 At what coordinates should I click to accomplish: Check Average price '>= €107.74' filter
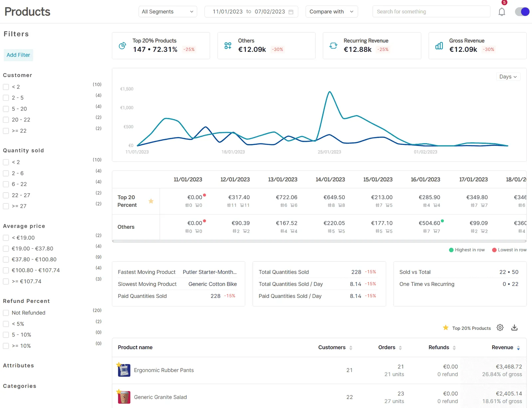point(6,281)
